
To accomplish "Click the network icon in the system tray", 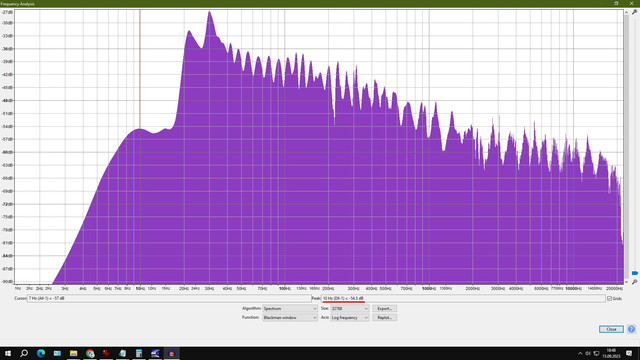I will click(x=596, y=353).
